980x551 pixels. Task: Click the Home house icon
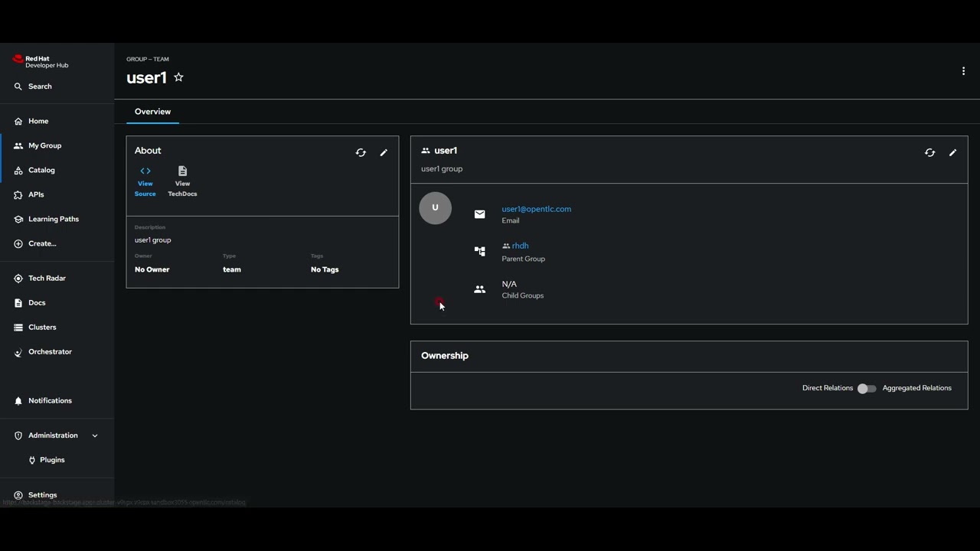tap(18, 121)
